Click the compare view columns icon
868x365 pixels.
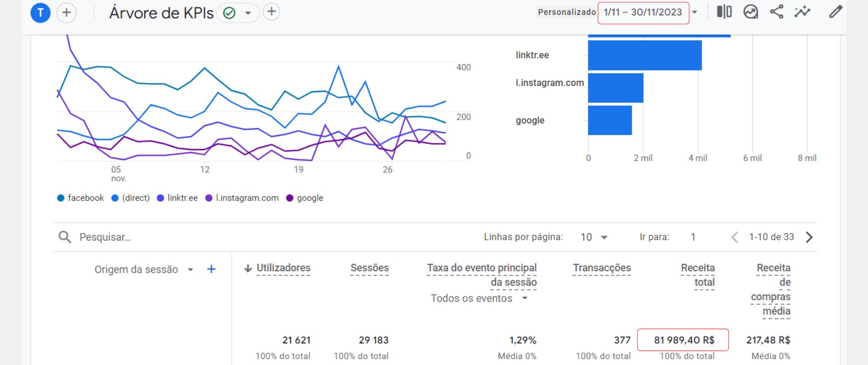tap(724, 12)
